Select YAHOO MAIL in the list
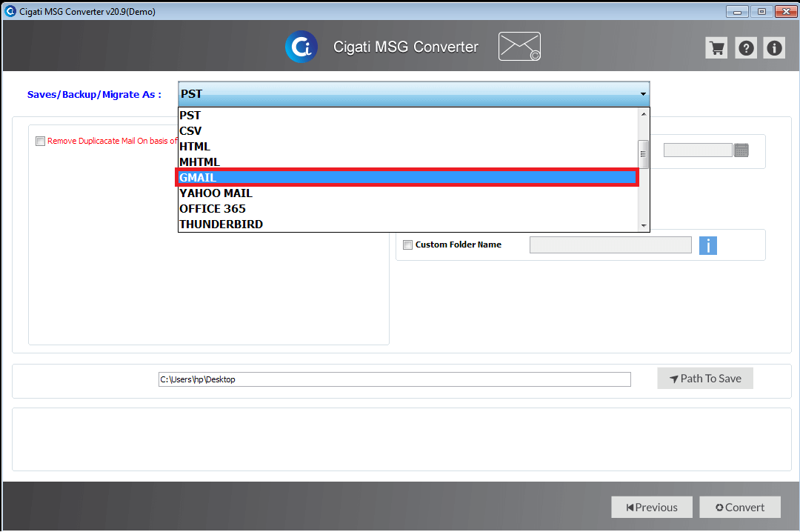 click(408, 193)
